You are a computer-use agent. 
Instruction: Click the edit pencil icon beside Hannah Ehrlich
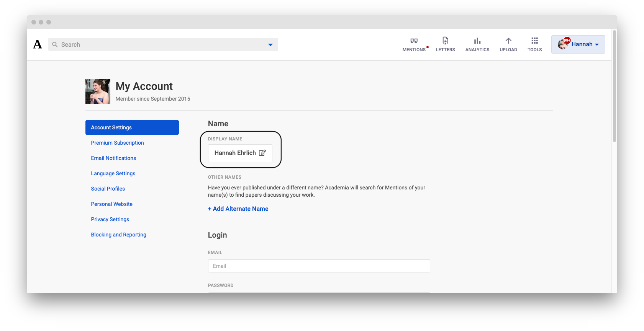pyautogui.click(x=262, y=153)
